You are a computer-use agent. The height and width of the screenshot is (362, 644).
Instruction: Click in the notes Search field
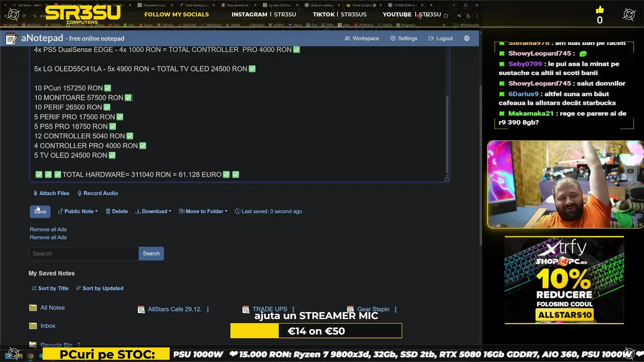click(84, 253)
